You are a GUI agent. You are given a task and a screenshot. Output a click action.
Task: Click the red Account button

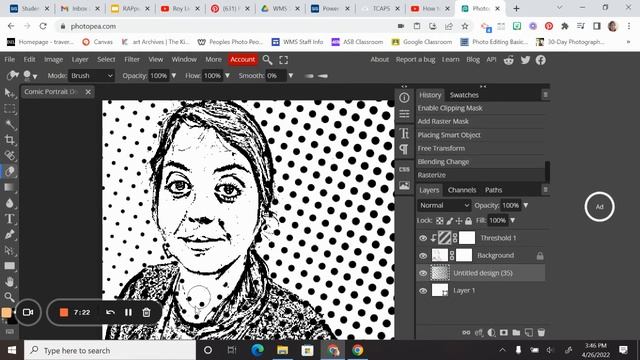point(242,59)
